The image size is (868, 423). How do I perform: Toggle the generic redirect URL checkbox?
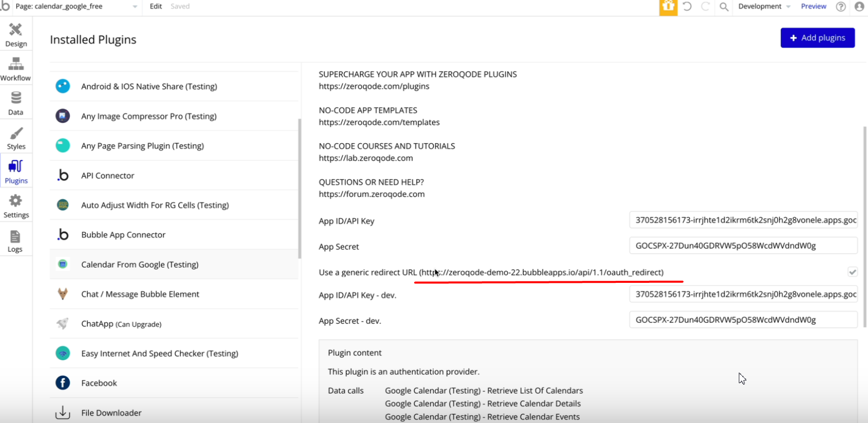[x=852, y=272]
